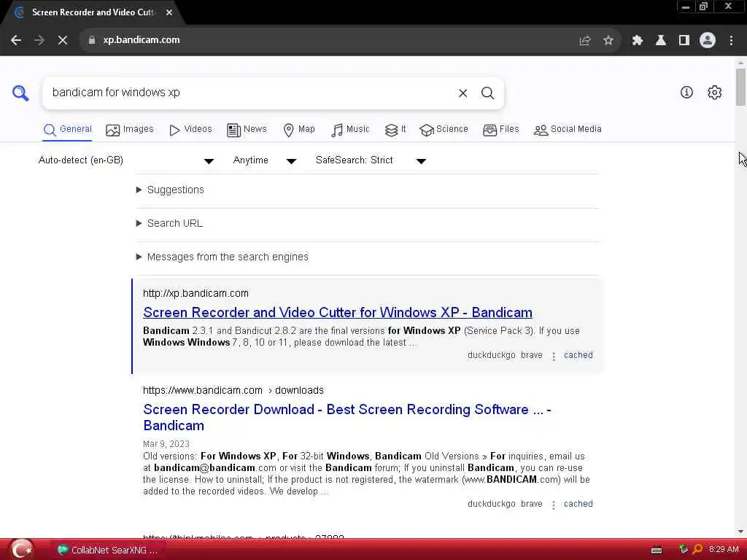This screenshot has height=560, width=747.
Task: Stop page loading with X button
Action: pos(63,40)
